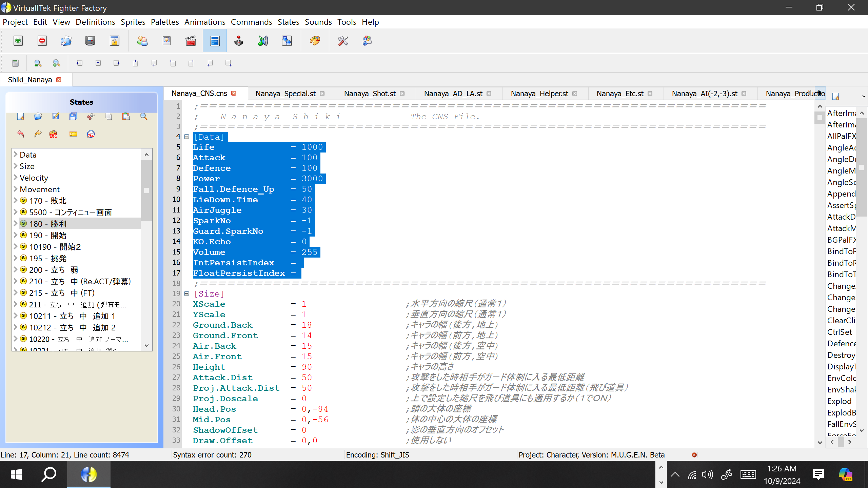Open the Definitions menu

coord(95,22)
